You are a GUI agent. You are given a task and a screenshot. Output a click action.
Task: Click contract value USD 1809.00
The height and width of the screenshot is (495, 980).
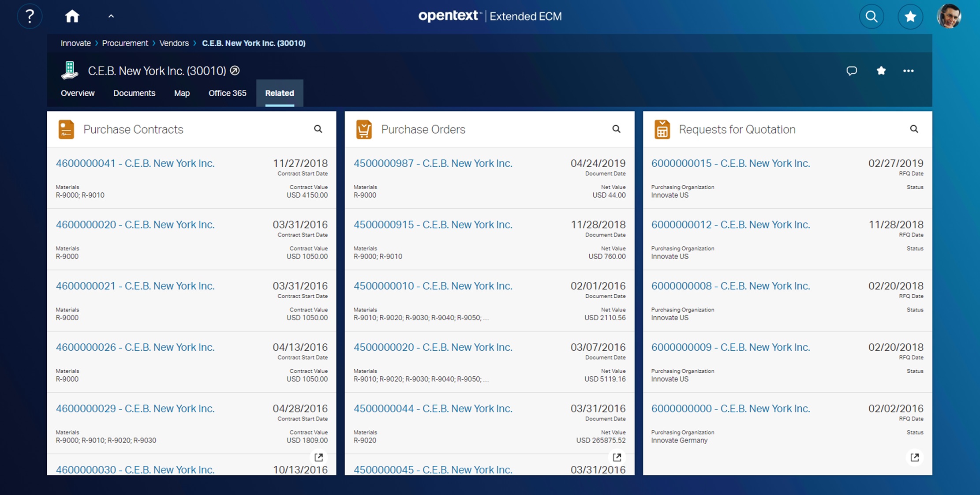pos(307,440)
